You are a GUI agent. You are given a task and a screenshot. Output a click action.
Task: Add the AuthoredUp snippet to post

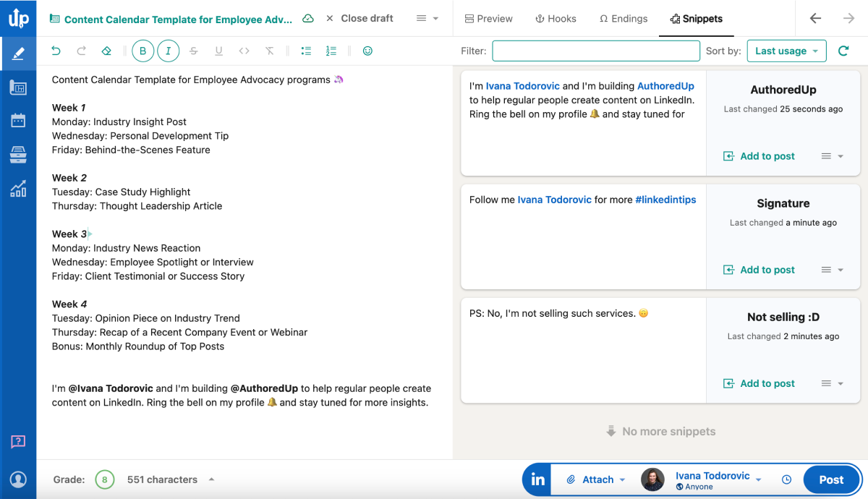[x=759, y=156]
